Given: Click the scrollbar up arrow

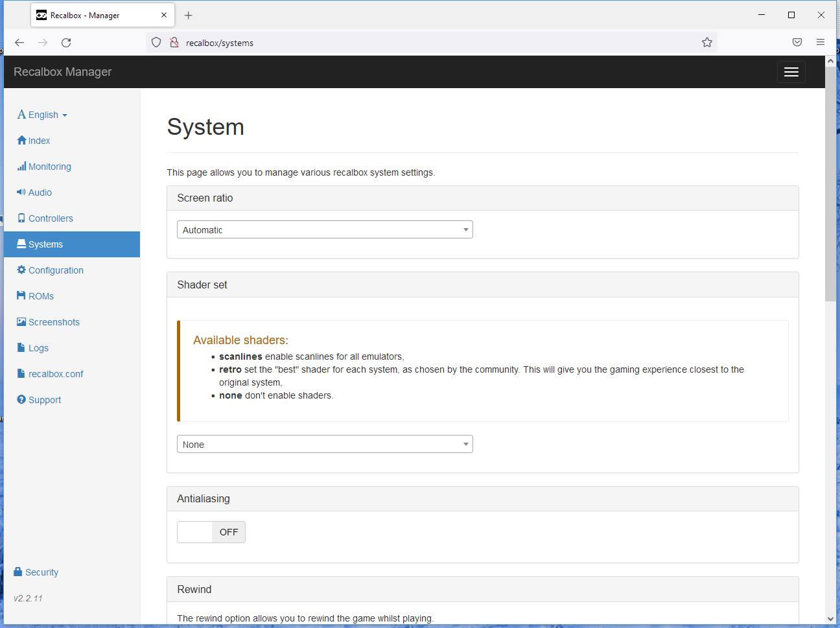Looking at the screenshot, I should point(830,61).
